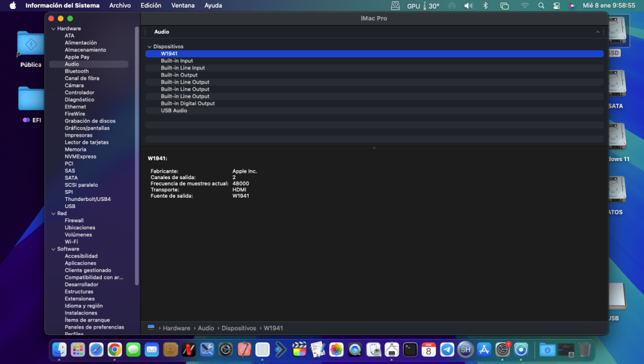
Task: Open Bluetooth status in the menu bar
Action: click(486, 5)
